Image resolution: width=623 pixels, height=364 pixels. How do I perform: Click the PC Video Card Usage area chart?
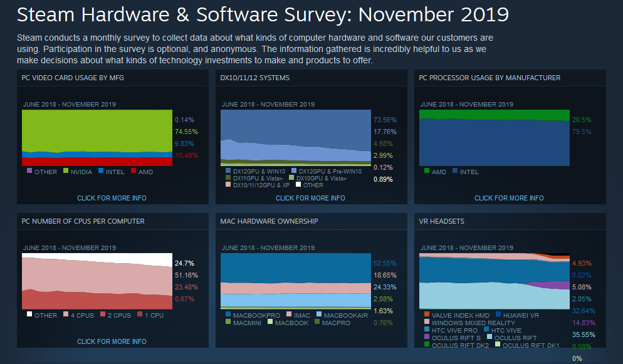[97, 138]
